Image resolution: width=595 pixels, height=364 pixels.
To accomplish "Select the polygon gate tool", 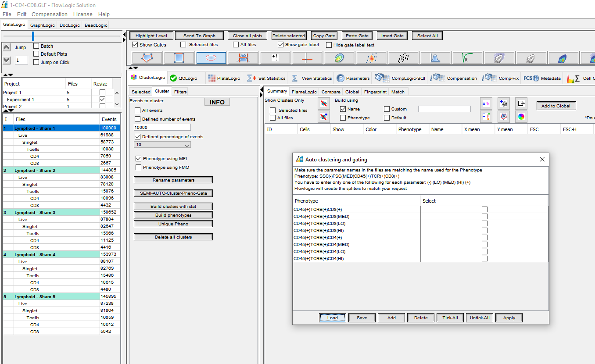I will tap(147, 58).
